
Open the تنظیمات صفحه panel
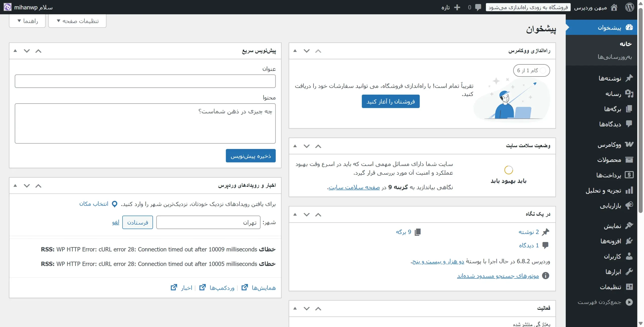77,21
